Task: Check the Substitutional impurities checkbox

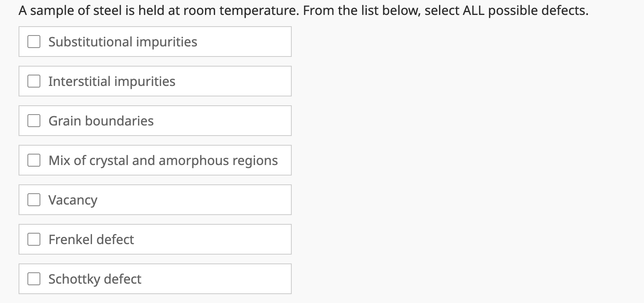Action: [x=33, y=41]
